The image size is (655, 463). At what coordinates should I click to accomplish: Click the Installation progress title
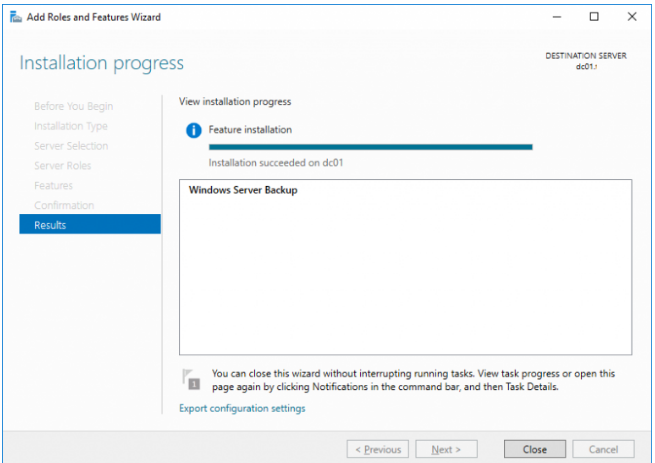pyautogui.click(x=102, y=63)
